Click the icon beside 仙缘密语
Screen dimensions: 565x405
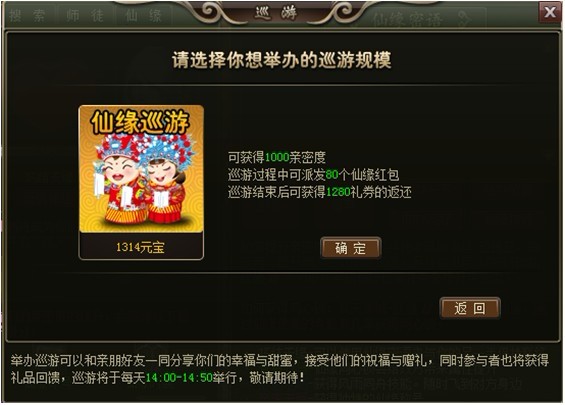466,18
